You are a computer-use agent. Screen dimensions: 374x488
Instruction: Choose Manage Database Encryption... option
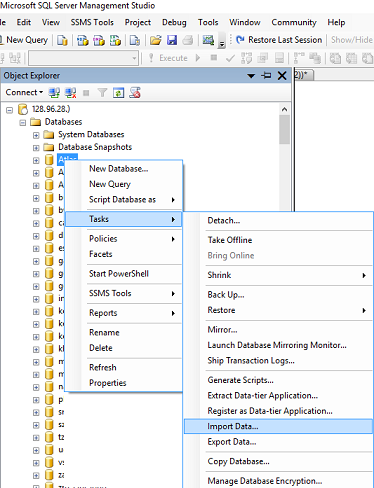(x=278, y=481)
